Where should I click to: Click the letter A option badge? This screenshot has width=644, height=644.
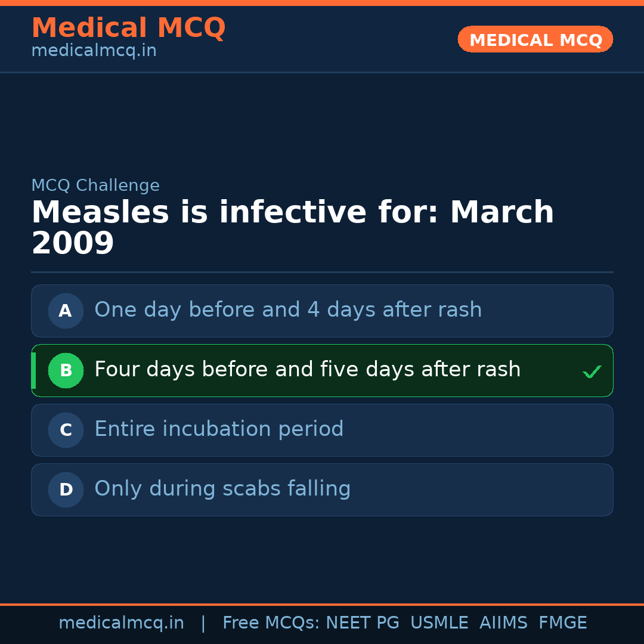coord(66,311)
